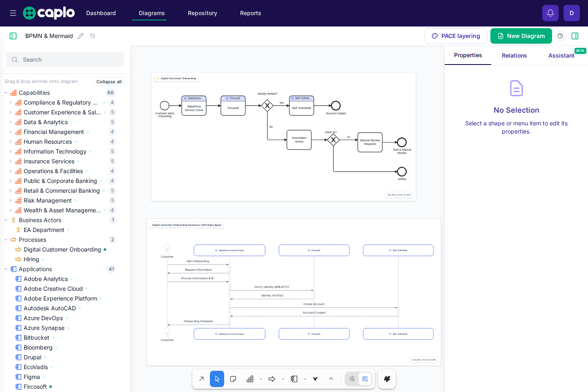The image size is (588, 392).
Task: Select Bitbucket application
Action: click(x=36, y=338)
